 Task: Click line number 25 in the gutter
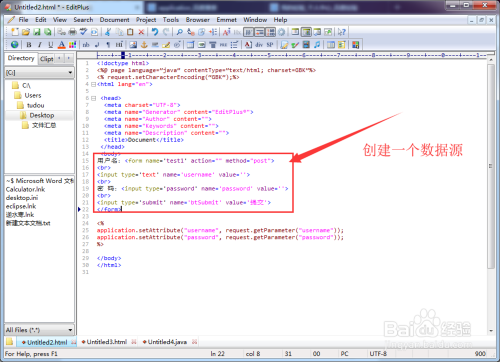[x=86, y=230]
